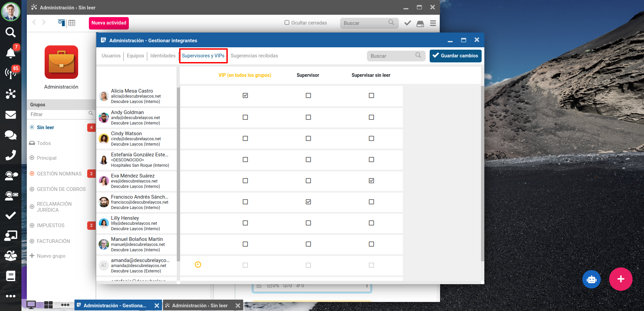This screenshot has width=644, height=311.
Task: Open broadcast antenna icon with badge 85
Action: (x=11, y=73)
